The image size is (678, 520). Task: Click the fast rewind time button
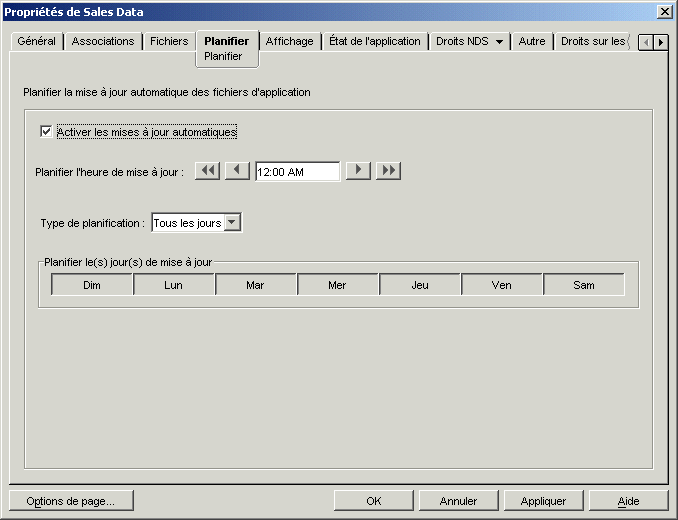(x=208, y=171)
